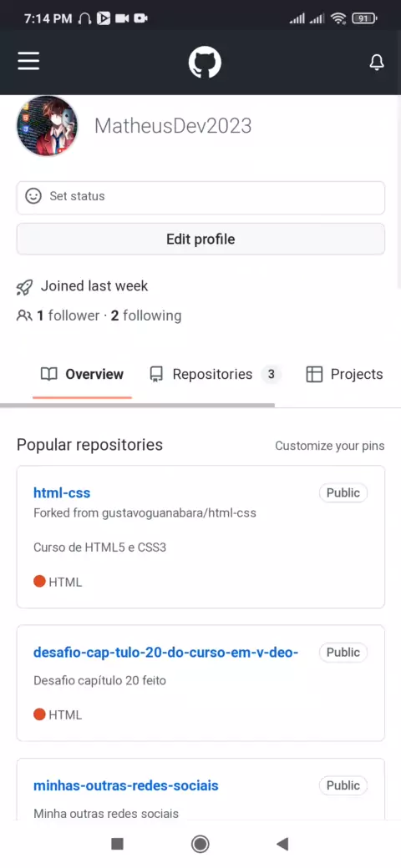Image resolution: width=401 pixels, height=868 pixels.
Task: Click Customize your pins link
Action: click(329, 446)
